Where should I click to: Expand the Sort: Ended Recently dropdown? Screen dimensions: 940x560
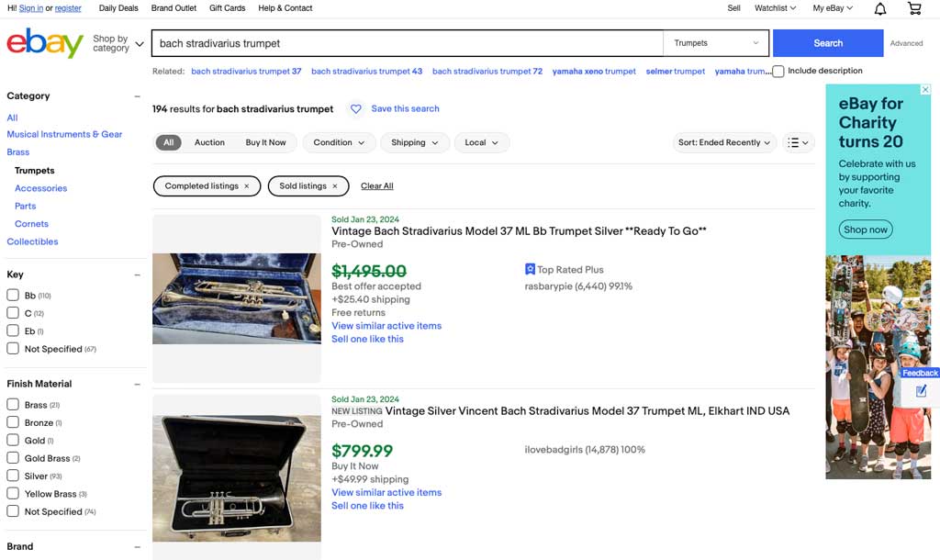tap(725, 142)
